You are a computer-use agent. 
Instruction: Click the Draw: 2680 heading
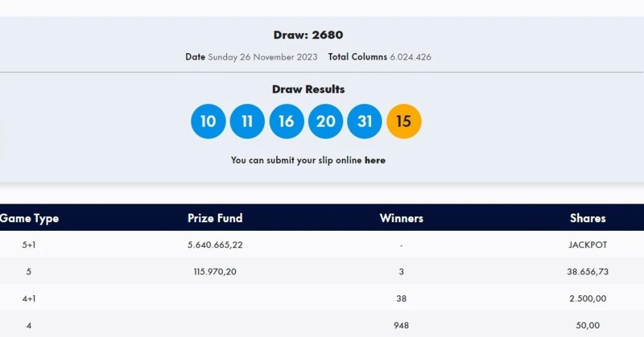pos(308,35)
